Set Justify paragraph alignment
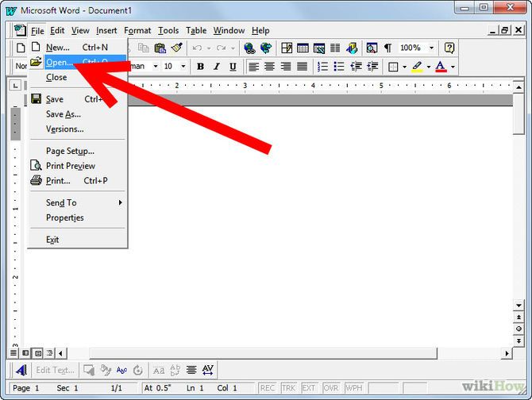This screenshot has height=400, width=532. tap(302, 66)
